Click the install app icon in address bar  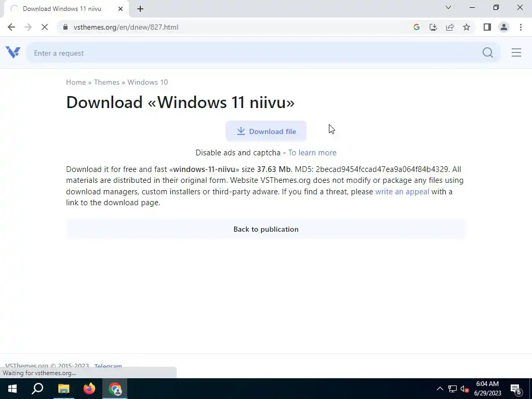[433, 27]
